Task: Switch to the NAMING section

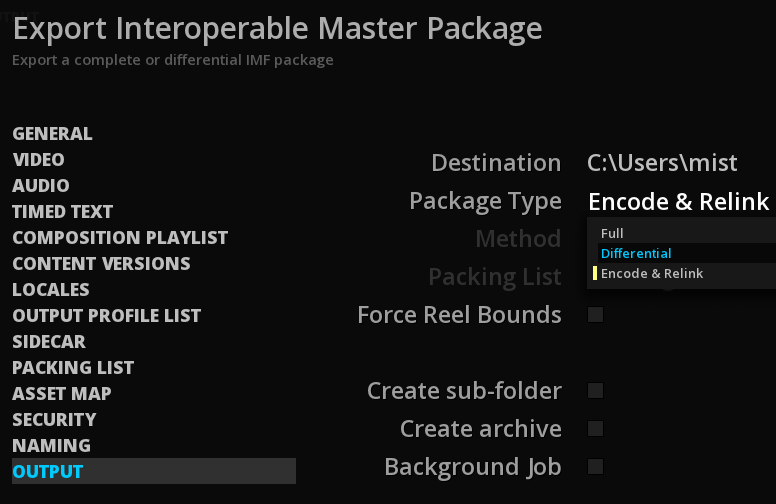Action: point(51,446)
